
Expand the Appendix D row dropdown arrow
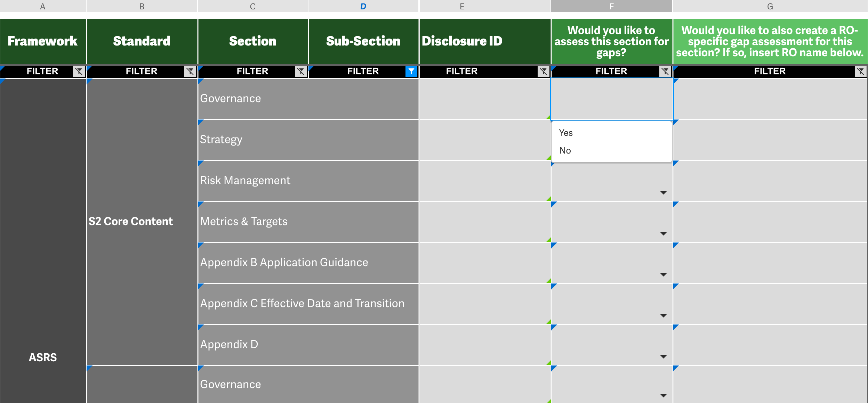[664, 357]
